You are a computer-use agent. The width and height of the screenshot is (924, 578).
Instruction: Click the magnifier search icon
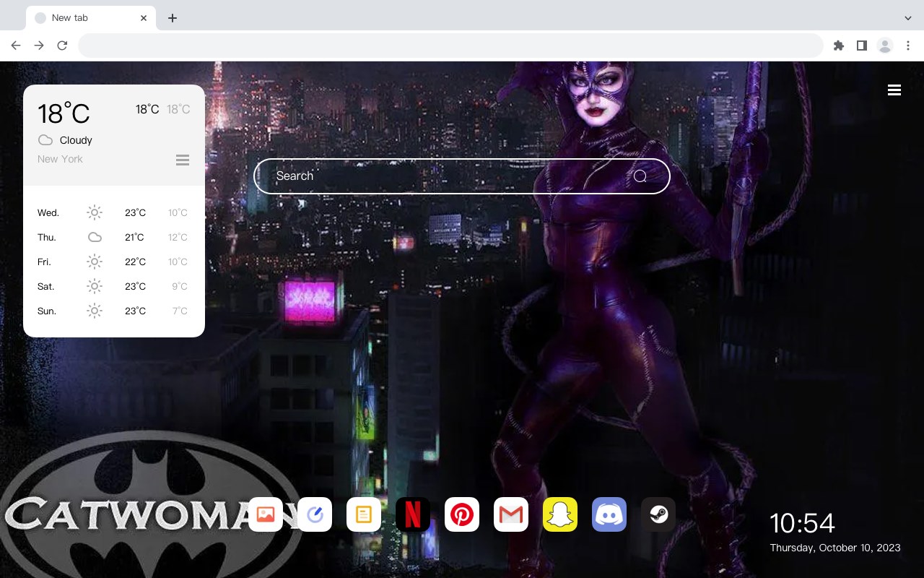(x=640, y=176)
